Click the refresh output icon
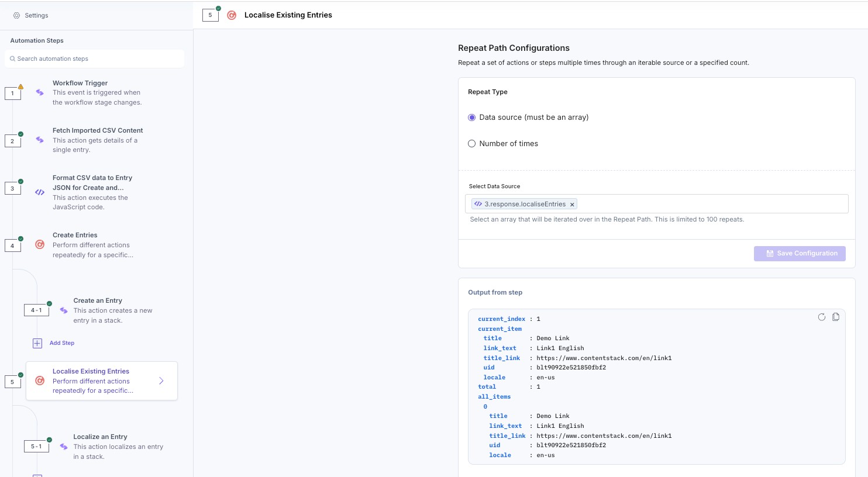 822,317
